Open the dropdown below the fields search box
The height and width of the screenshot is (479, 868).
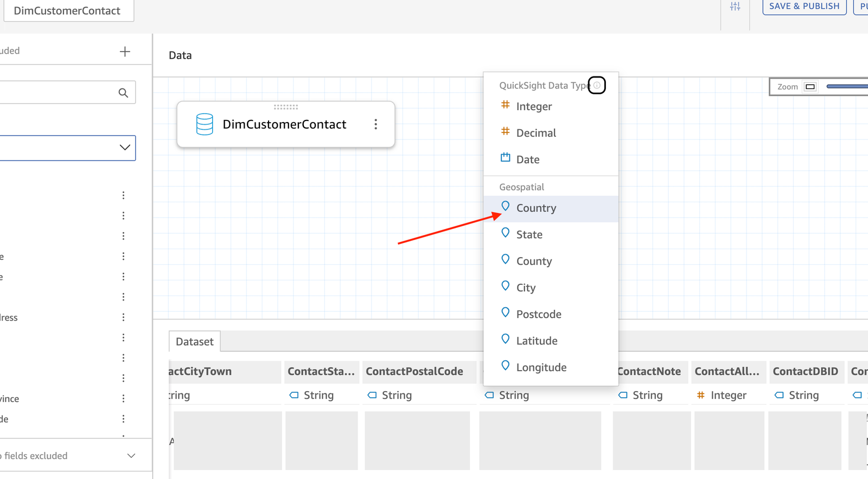point(67,148)
